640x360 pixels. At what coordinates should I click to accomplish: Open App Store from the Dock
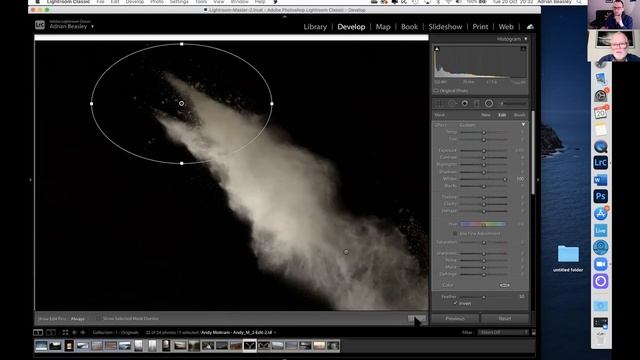600,213
